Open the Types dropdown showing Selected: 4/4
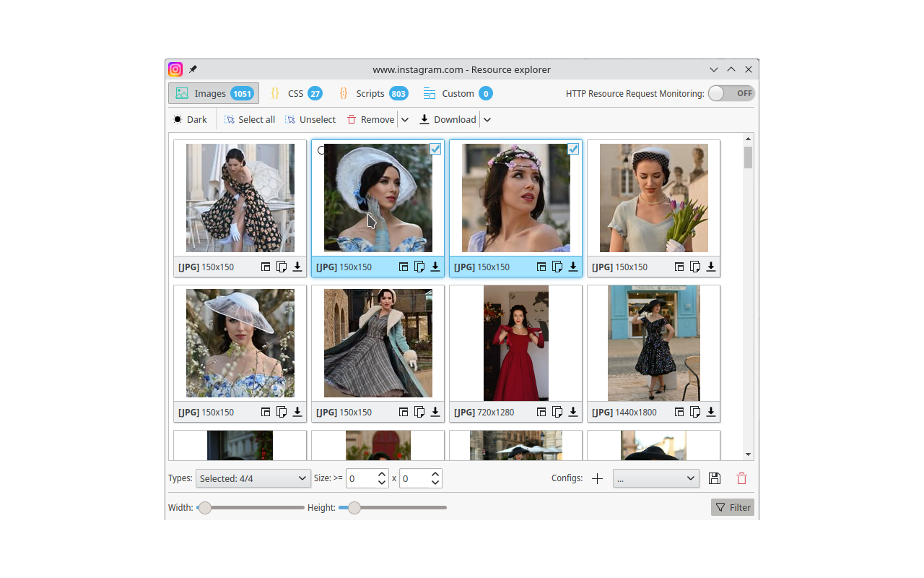924x578 pixels. tap(253, 478)
